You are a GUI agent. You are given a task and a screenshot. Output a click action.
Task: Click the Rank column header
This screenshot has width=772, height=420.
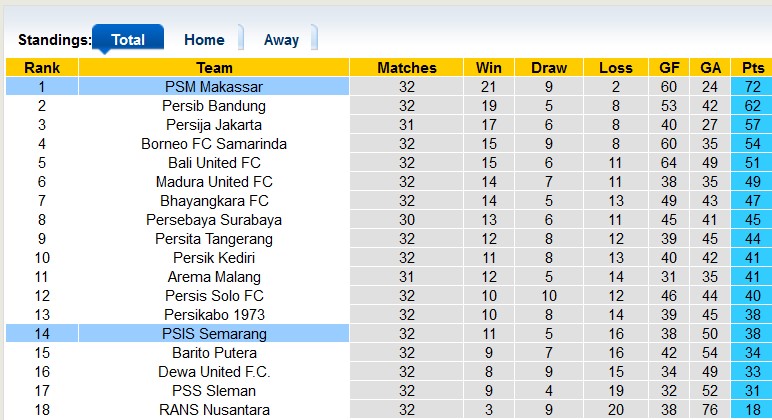(x=42, y=68)
